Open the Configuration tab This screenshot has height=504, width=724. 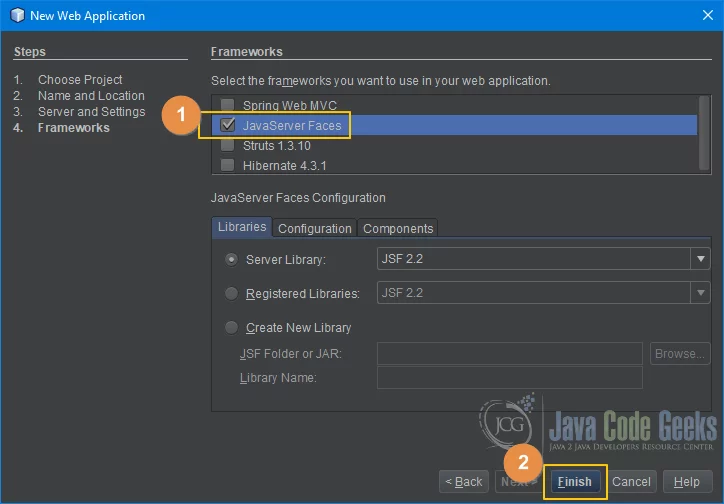314,228
